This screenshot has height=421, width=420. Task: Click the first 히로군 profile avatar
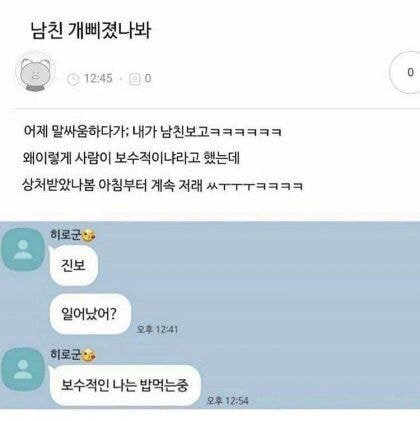[x=23, y=249]
